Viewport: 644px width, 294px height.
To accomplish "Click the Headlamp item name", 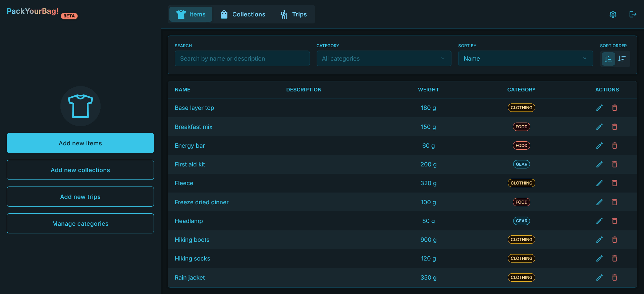I will (189, 221).
